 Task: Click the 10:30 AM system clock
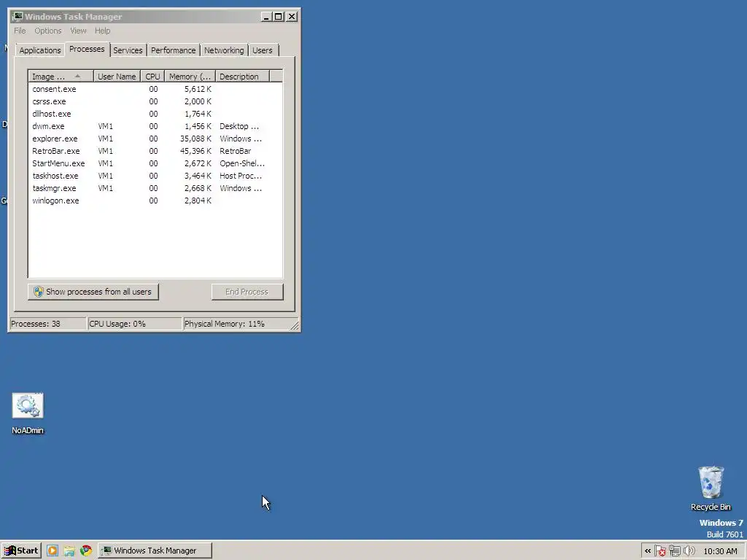point(720,551)
